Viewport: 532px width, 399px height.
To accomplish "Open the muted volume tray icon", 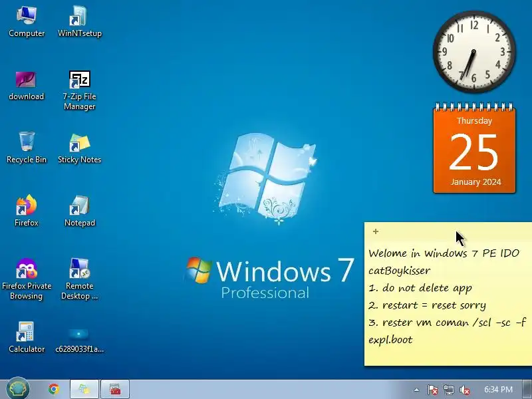I will point(464,390).
